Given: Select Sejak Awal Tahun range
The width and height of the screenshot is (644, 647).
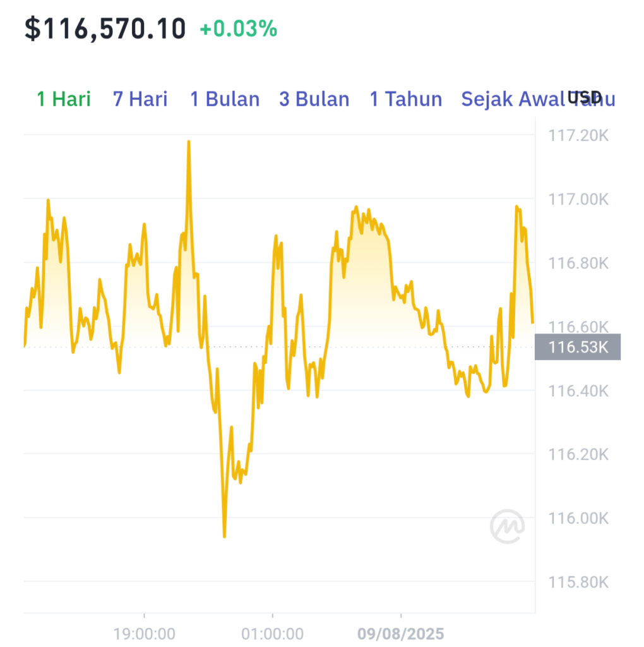Looking at the screenshot, I should (538, 99).
